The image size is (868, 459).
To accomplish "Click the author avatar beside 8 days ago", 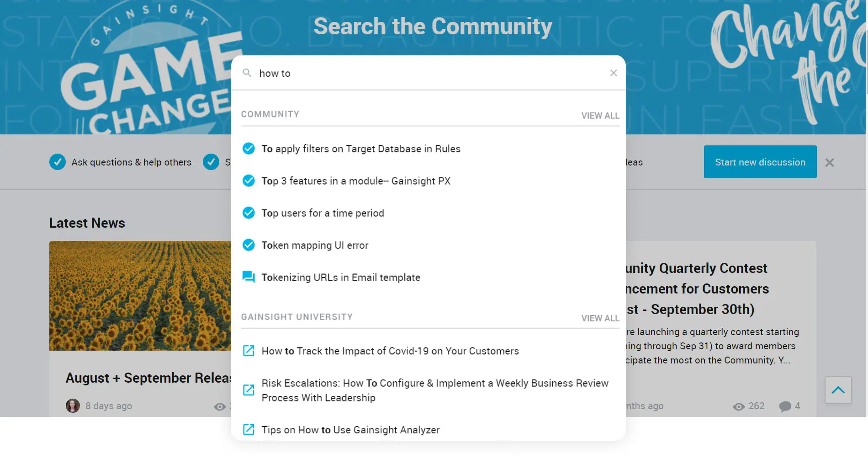I will pyautogui.click(x=73, y=406).
